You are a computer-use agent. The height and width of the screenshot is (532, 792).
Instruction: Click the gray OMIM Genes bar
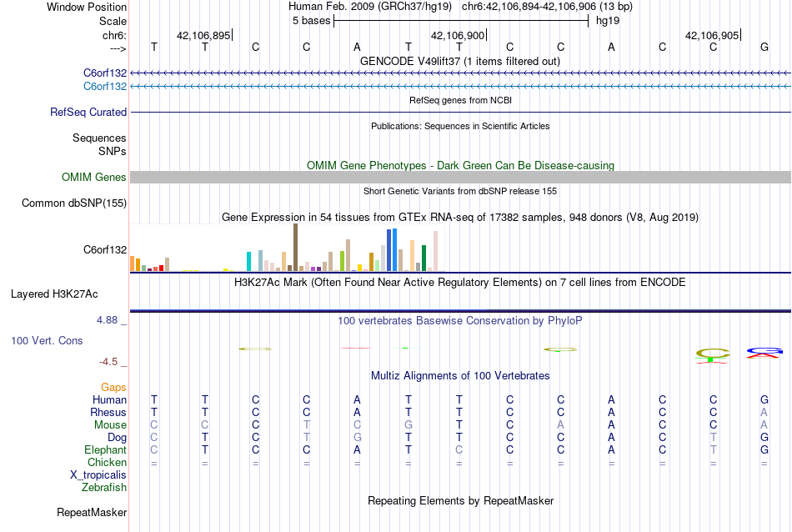tap(460, 177)
